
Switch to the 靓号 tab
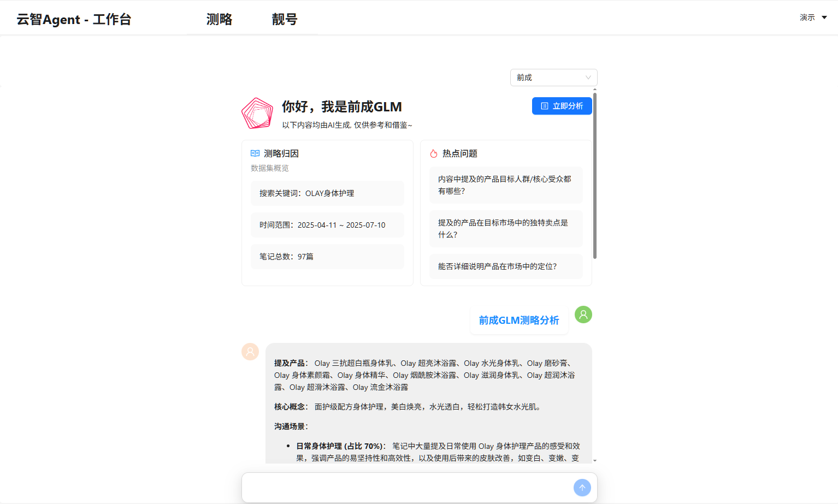(x=285, y=19)
